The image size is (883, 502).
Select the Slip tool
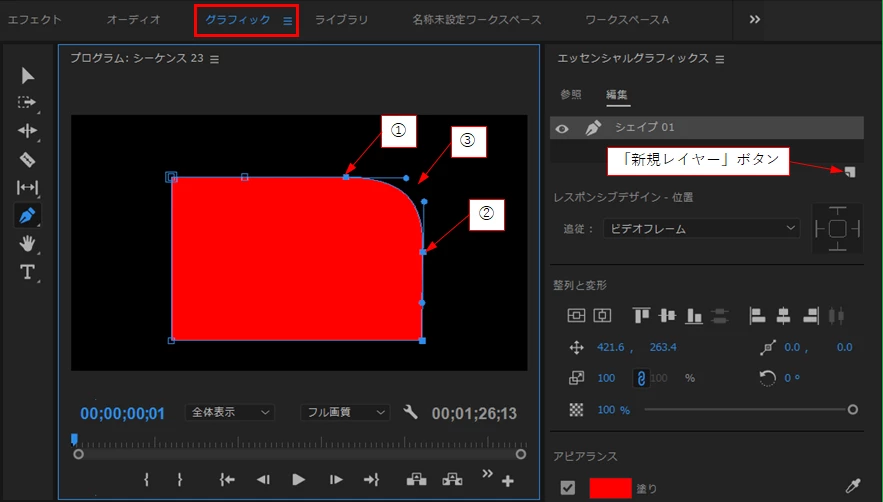click(x=27, y=187)
